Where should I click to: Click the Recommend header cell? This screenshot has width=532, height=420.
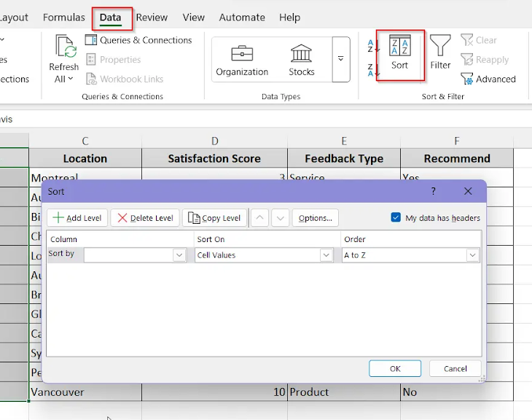(457, 158)
